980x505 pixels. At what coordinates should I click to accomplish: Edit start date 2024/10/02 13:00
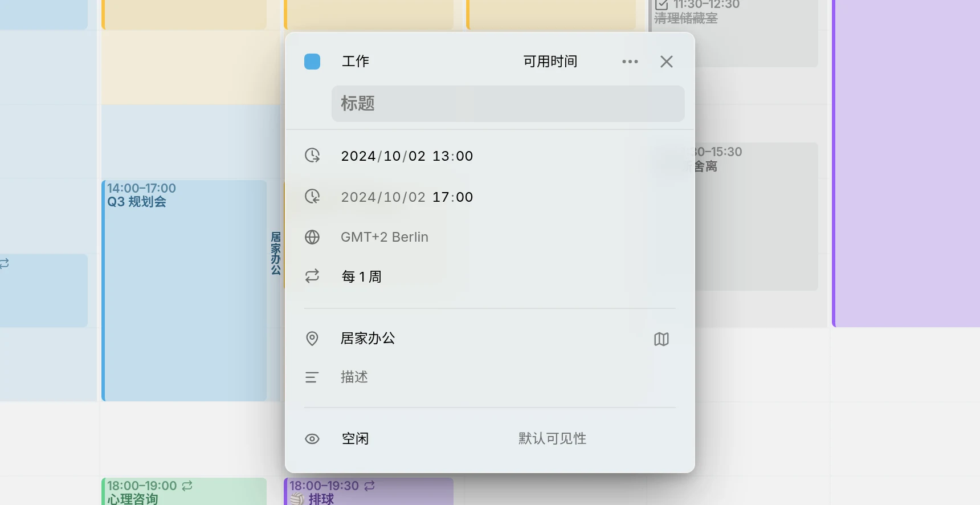407,156
